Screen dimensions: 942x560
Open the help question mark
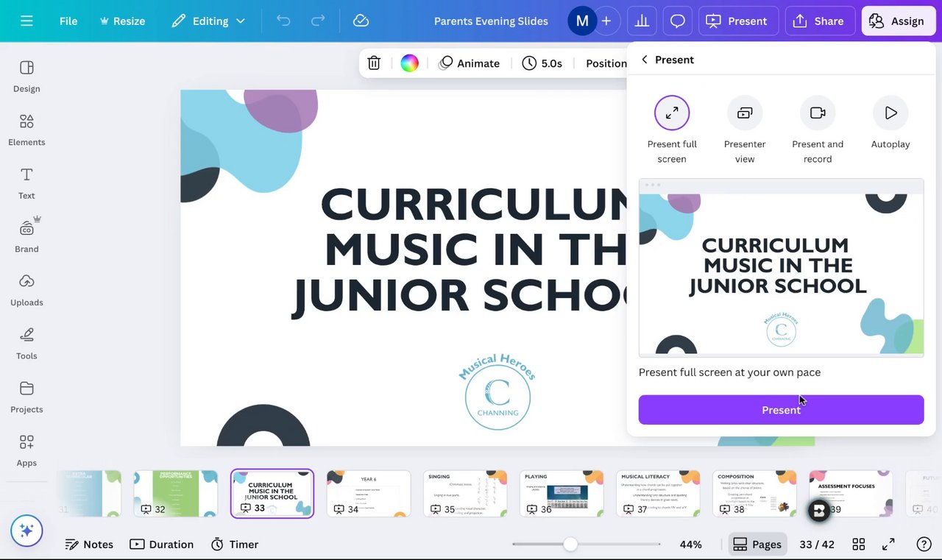tap(924, 545)
